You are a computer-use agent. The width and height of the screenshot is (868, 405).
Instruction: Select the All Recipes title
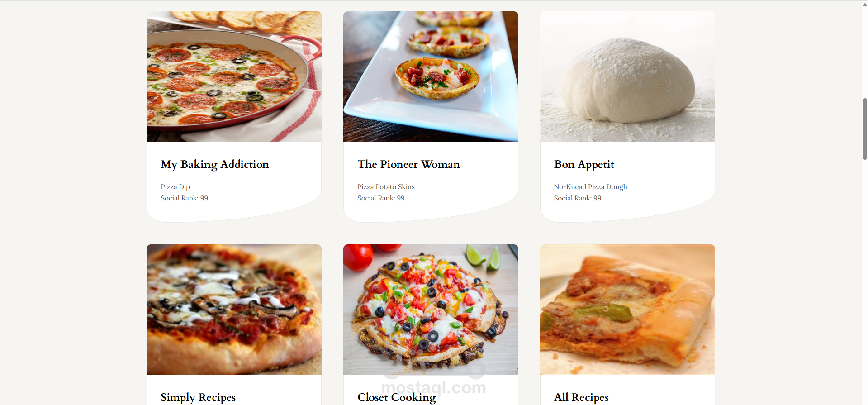(581, 397)
